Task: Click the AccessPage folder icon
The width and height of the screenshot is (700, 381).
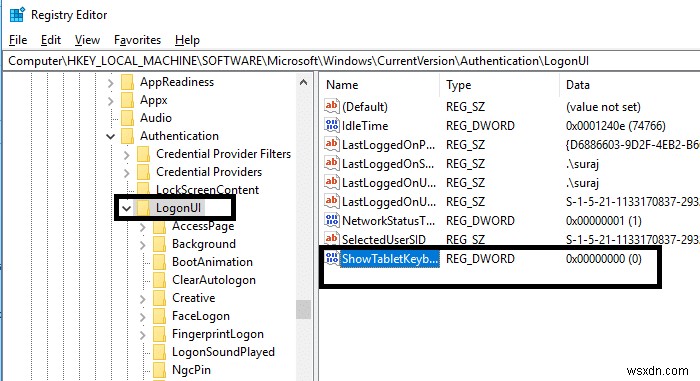Action: 159,226
